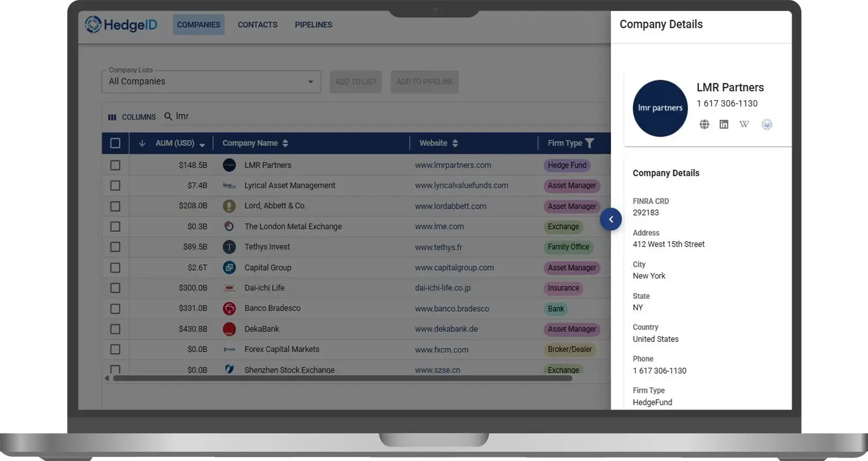Viewport: 868px width, 461px height.
Task: Click the Forex Capital Markets logo icon
Action: 229,349
